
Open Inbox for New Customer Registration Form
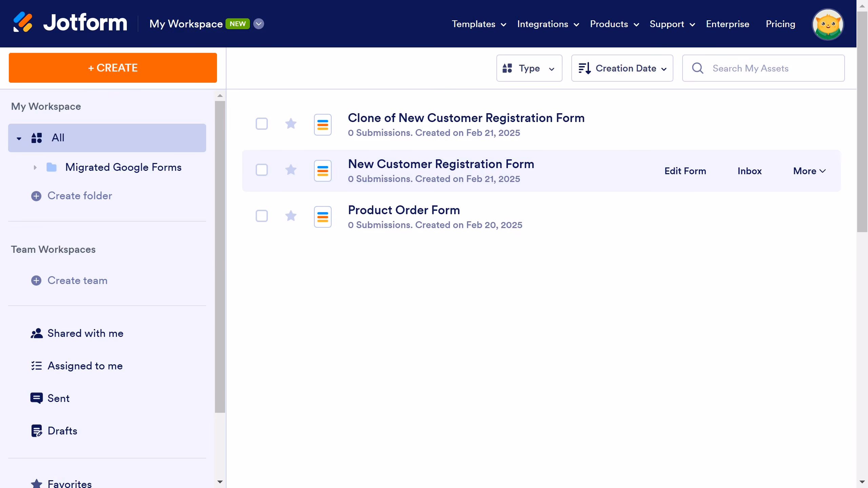(750, 171)
